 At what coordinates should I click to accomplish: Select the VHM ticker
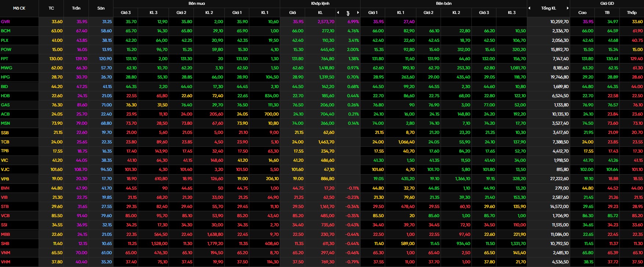tap(6, 262)
